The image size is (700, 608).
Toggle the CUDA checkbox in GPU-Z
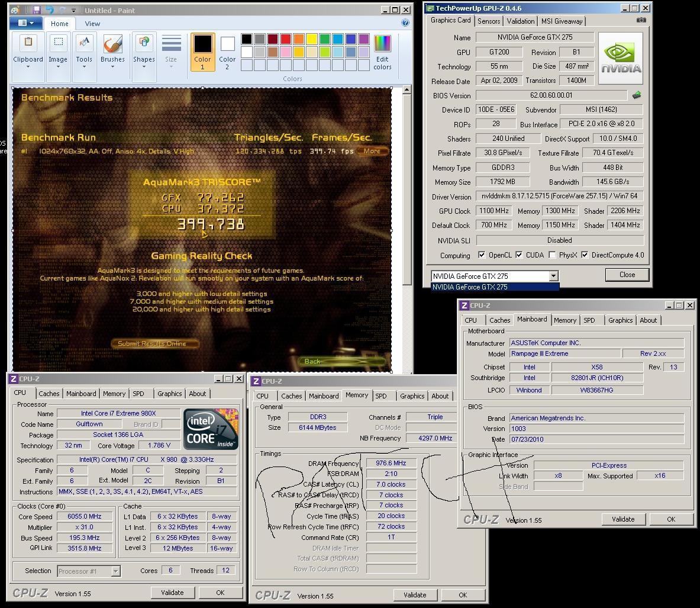(x=519, y=255)
